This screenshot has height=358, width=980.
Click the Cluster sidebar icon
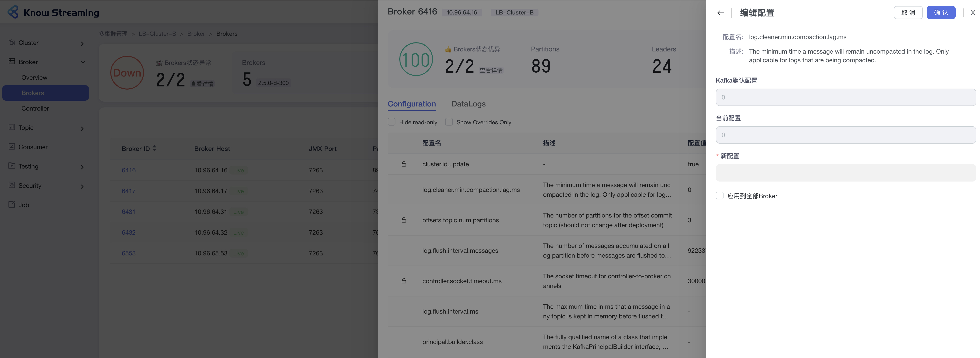point(12,42)
